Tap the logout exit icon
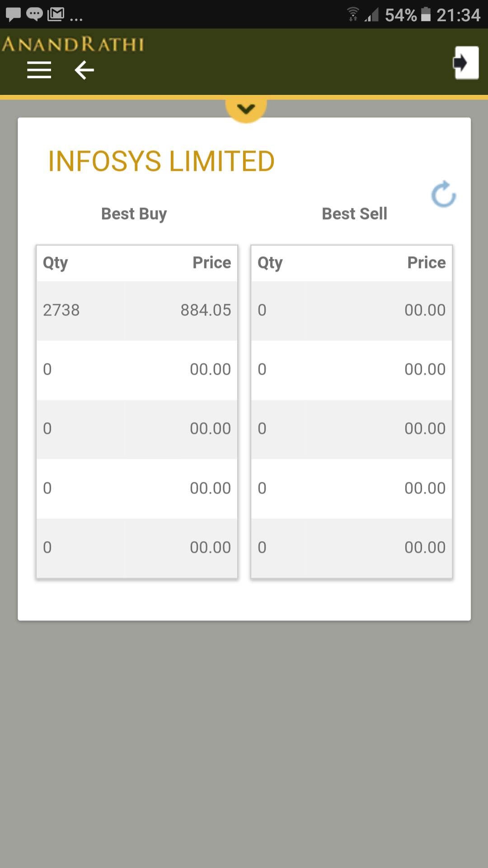488x868 pixels. click(466, 62)
